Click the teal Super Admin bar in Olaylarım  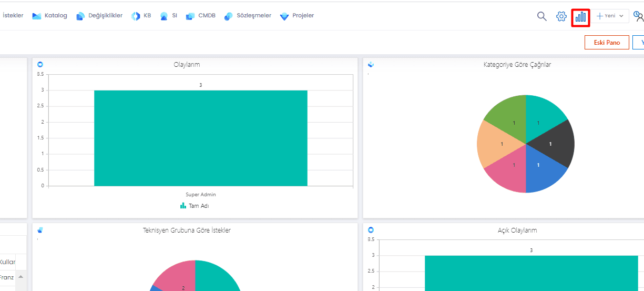[x=200, y=138]
